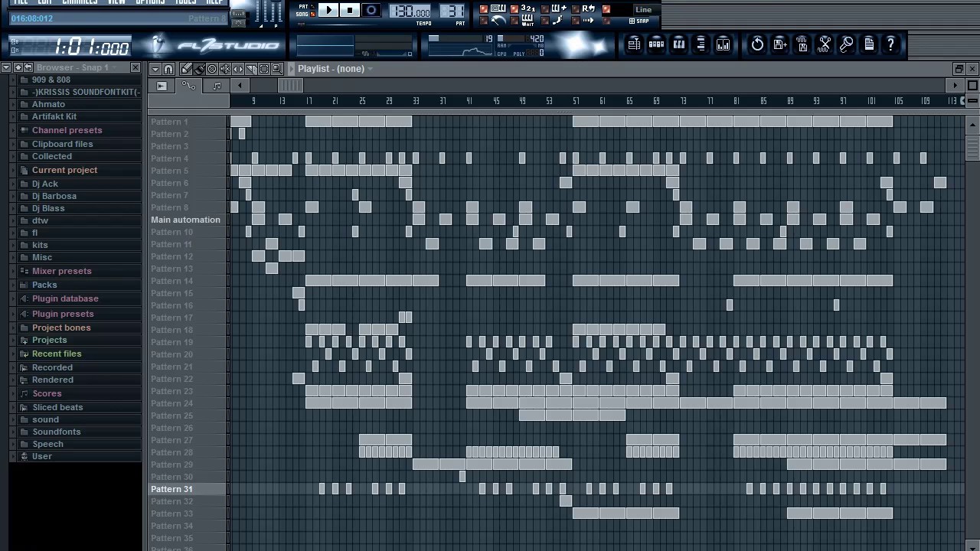Select SONG mode
The height and width of the screenshot is (551, 980).
pyautogui.click(x=305, y=14)
